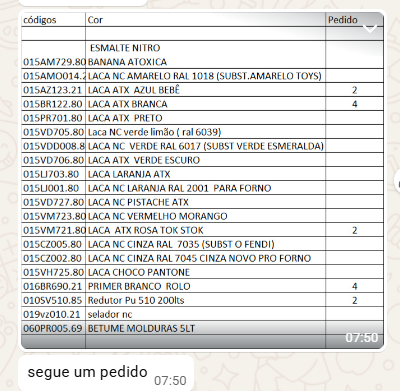Viewport: 400px width, 391px height.
Task: Click the ESMALTE NITRO BANANA ATOXICA row
Action: [202, 55]
